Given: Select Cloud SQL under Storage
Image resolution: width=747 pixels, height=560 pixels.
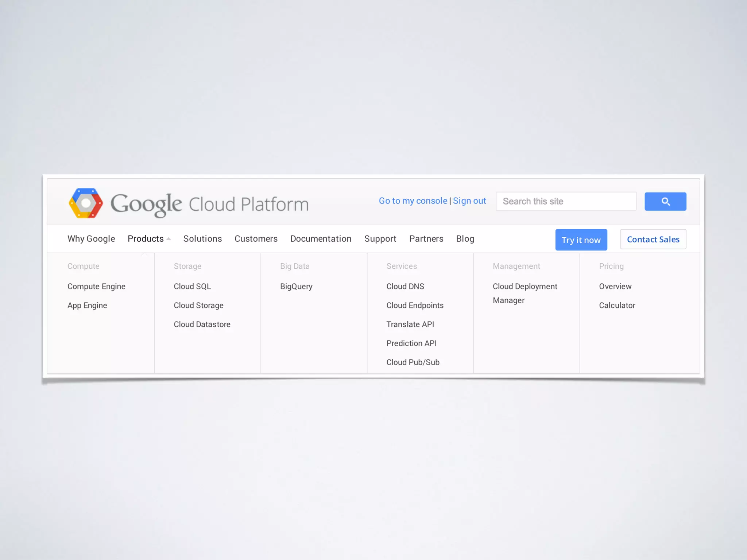Looking at the screenshot, I should (x=192, y=287).
